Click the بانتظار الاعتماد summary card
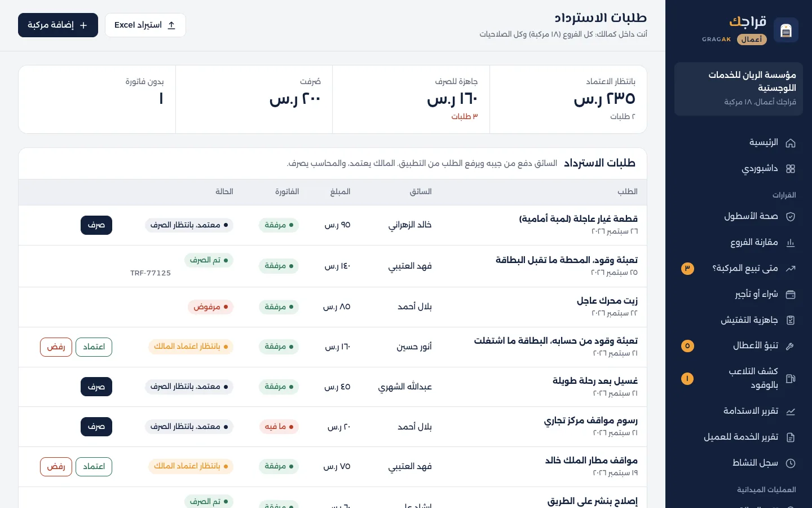This screenshot has width=812, height=508. coord(568,99)
